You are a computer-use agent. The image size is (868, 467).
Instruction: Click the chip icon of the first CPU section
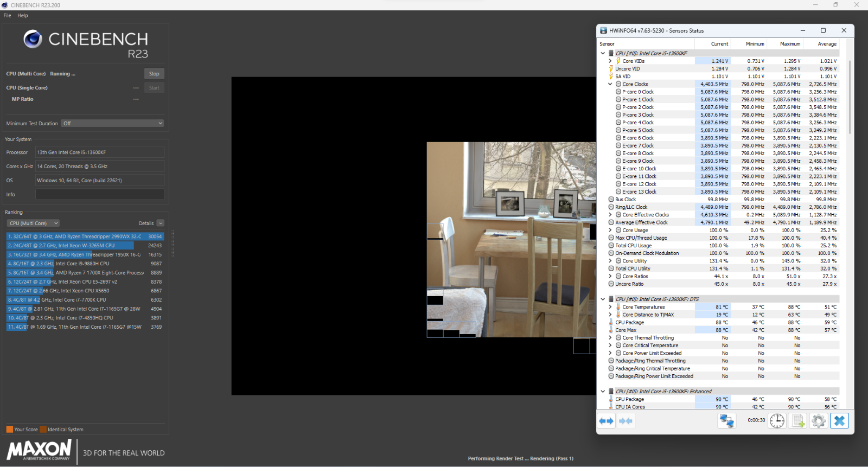click(x=611, y=53)
